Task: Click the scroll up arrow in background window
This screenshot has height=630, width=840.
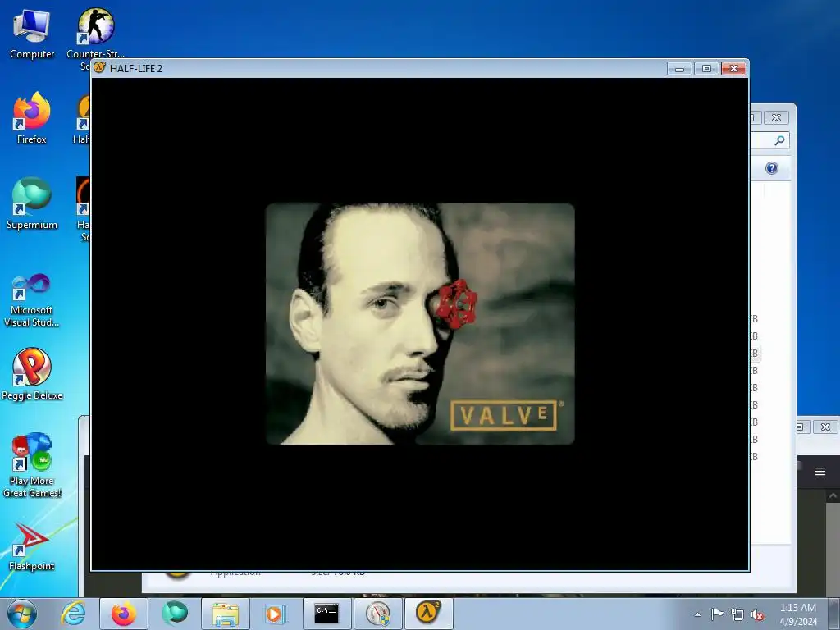Action: click(x=833, y=496)
